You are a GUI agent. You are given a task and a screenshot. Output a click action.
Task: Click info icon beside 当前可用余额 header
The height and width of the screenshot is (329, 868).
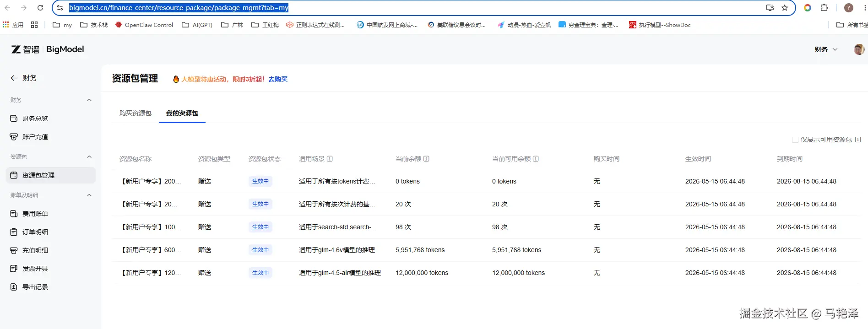click(536, 159)
